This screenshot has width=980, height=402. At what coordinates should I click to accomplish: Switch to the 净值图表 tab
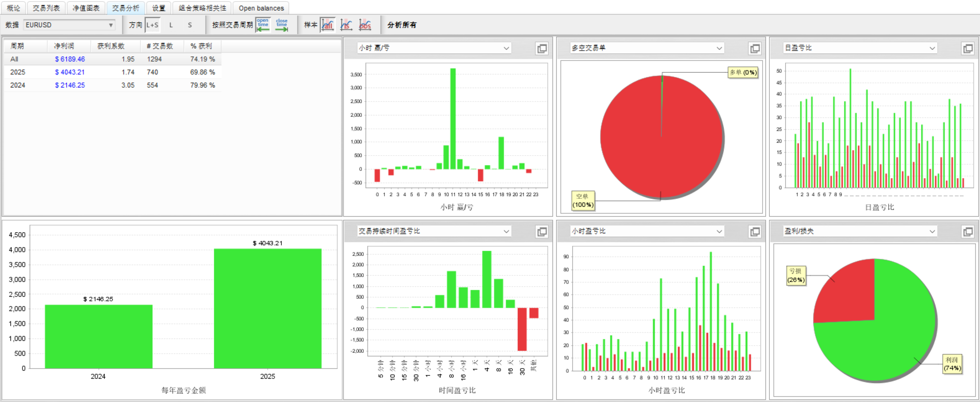(x=86, y=8)
